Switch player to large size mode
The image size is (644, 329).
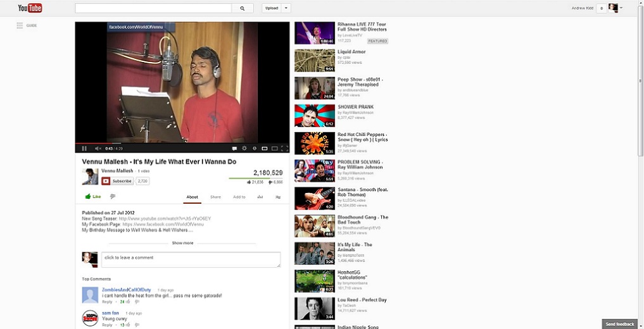click(x=275, y=149)
